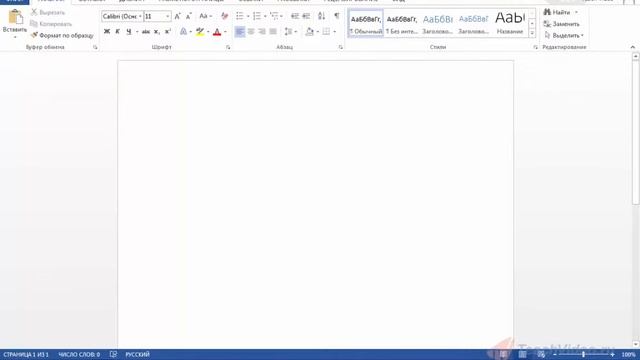Screen dimensions: 640x360
Task: Open the Calibri font name dropdown
Action: 140,16
